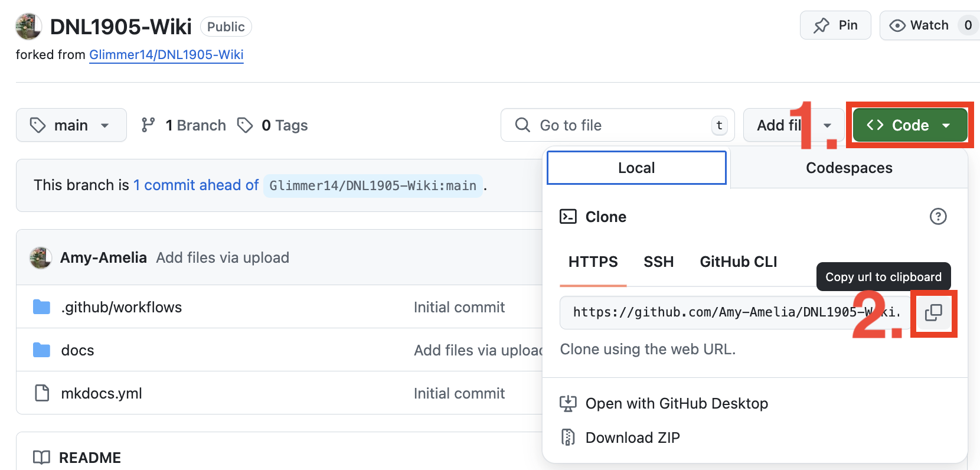
Task: Click the Amy-Amelia commit author avatar
Action: 41,258
